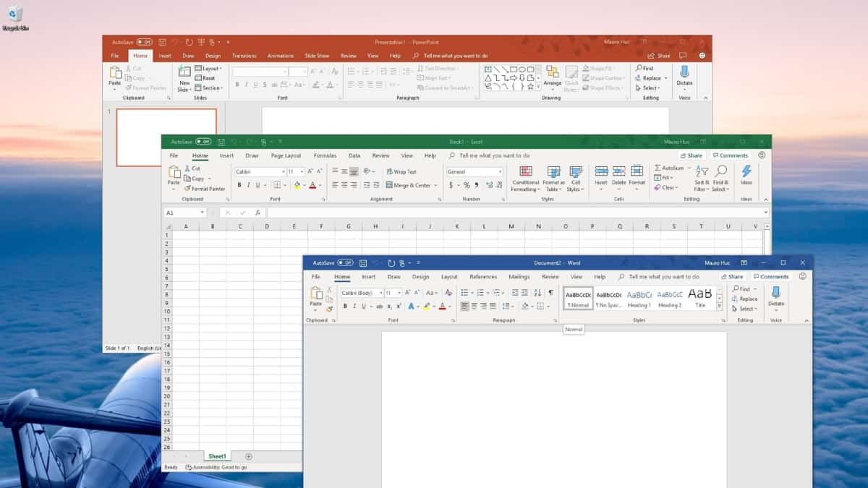868x488 pixels.
Task: Turn on AutoSave in PowerPoint
Action: [144, 42]
